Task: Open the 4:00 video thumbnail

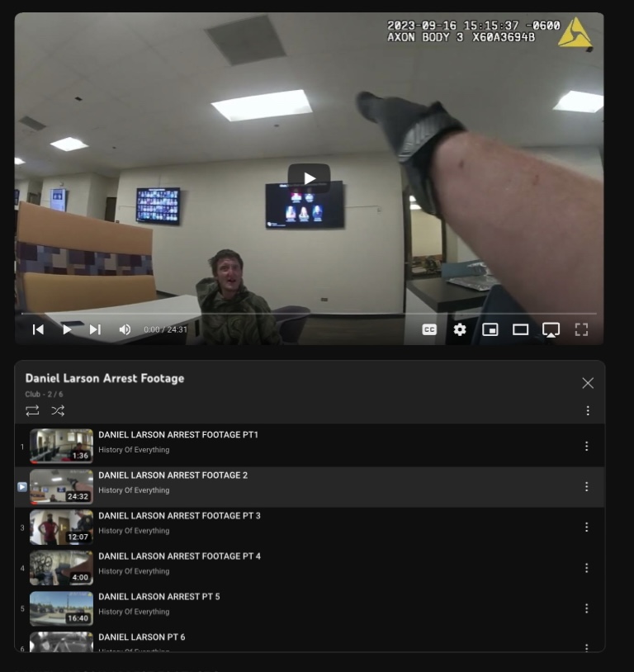Action: [x=61, y=568]
